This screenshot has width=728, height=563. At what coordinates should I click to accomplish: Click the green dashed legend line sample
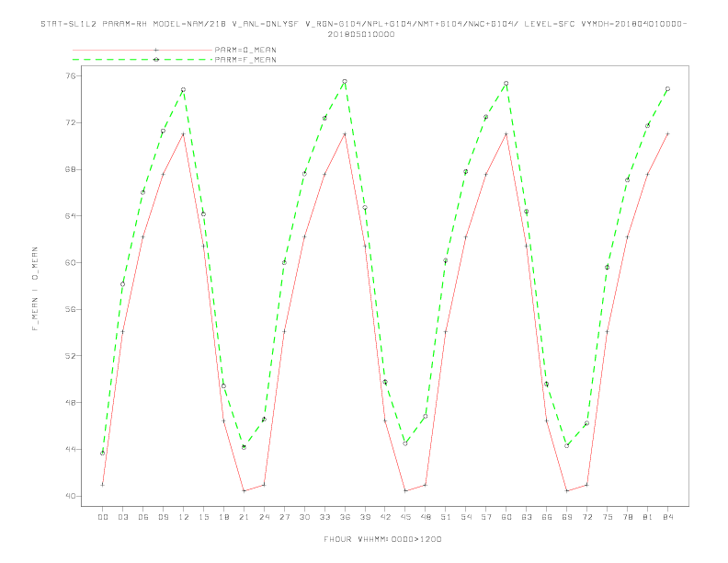click(142, 60)
